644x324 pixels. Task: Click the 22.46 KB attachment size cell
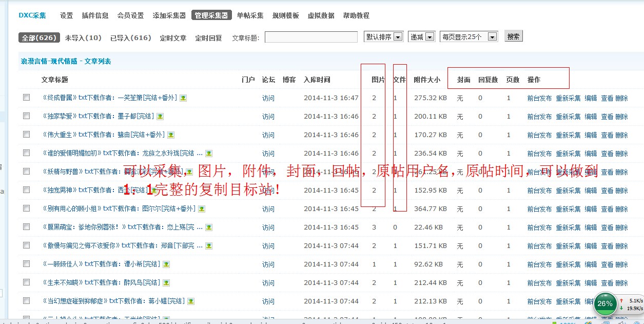point(428,227)
